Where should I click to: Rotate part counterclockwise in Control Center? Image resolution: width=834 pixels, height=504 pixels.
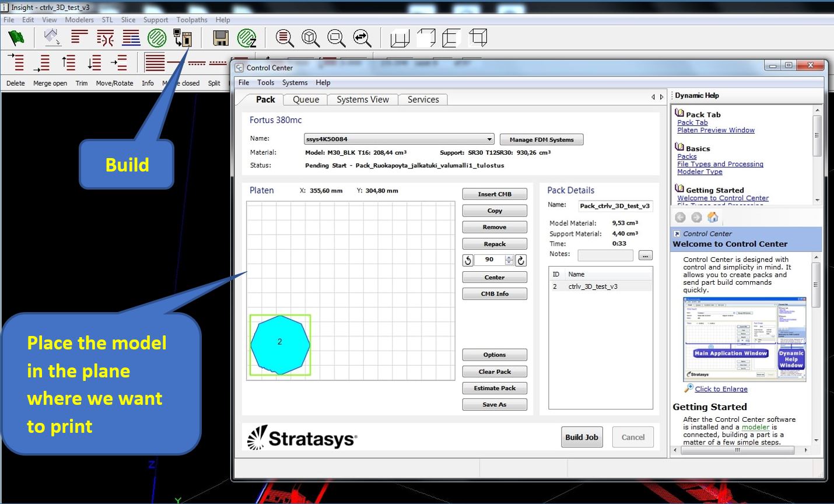468,260
